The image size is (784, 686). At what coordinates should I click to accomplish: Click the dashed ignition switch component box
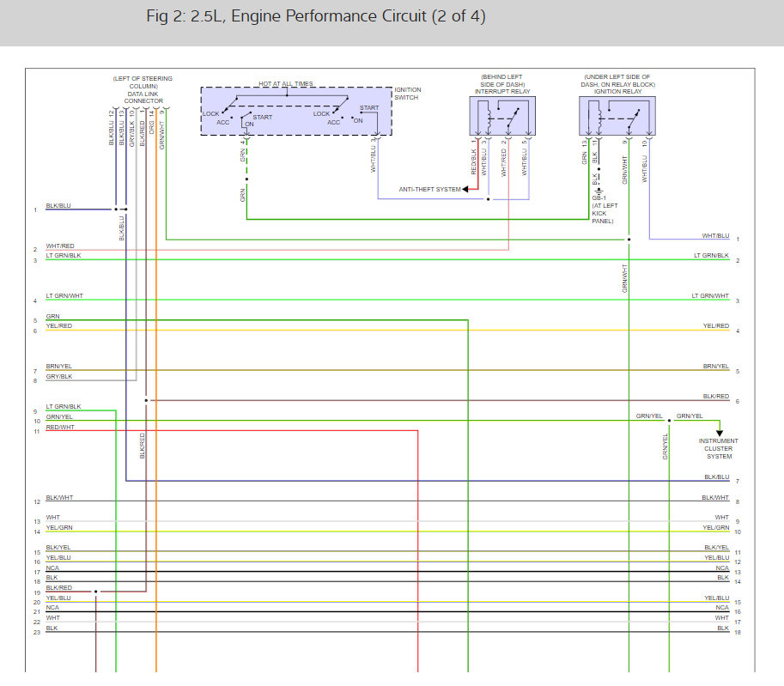tap(296, 111)
